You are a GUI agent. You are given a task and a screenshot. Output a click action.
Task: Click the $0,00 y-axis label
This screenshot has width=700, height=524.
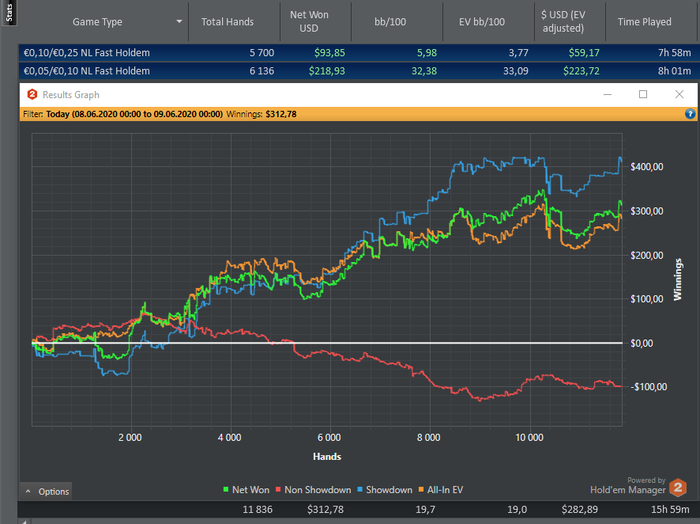[642, 343]
